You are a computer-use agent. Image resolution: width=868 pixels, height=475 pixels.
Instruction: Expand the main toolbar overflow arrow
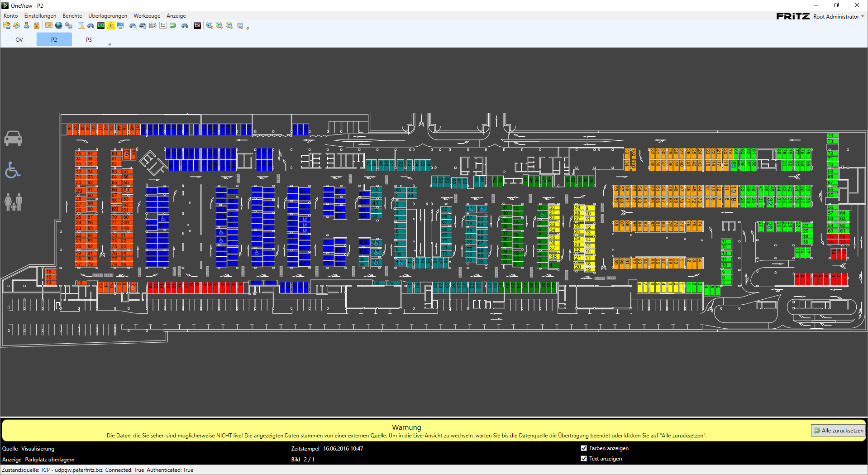(x=248, y=28)
